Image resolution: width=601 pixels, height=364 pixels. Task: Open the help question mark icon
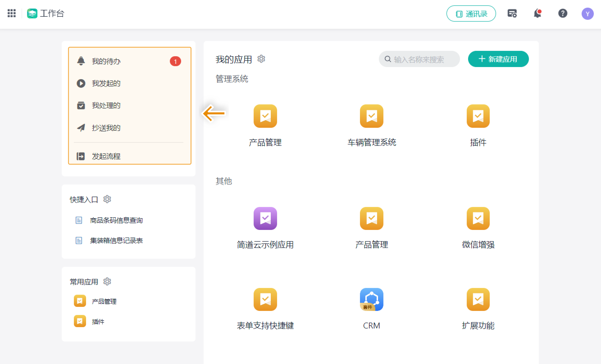(x=563, y=13)
